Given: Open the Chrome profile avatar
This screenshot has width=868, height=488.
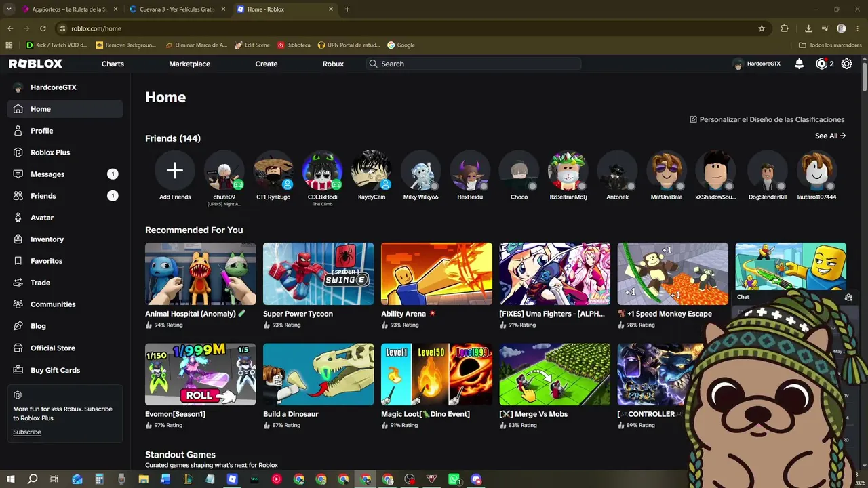Looking at the screenshot, I should (x=842, y=28).
